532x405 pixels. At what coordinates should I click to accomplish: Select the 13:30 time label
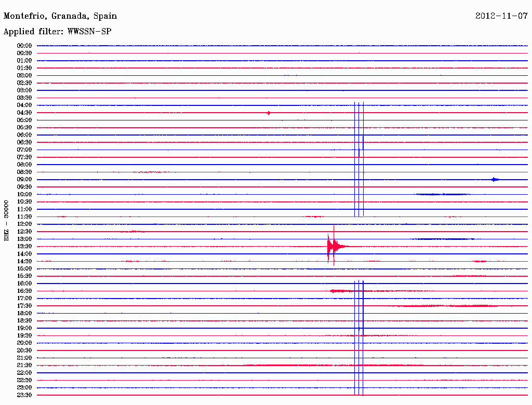tap(24, 246)
